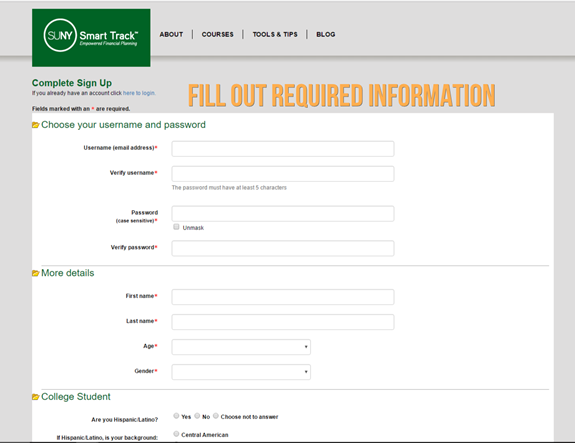Go to the COURSES menu
This screenshot has height=443, width=575.
(x=217, y=34)
